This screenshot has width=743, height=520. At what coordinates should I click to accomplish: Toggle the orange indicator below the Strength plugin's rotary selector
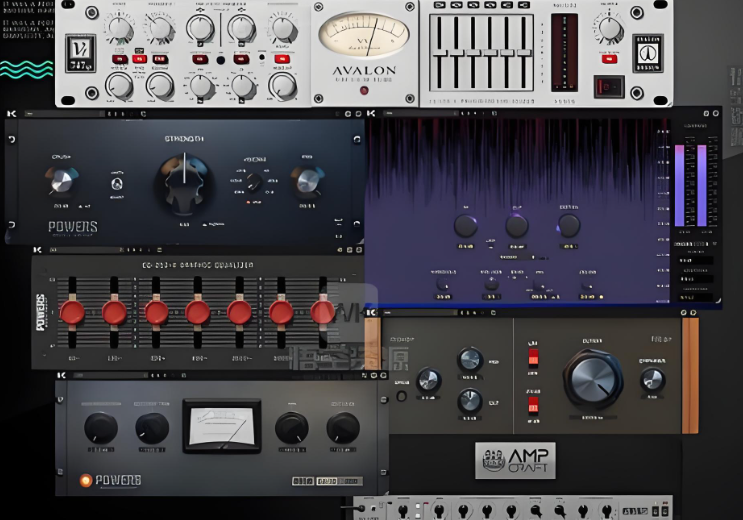[248, 202]
